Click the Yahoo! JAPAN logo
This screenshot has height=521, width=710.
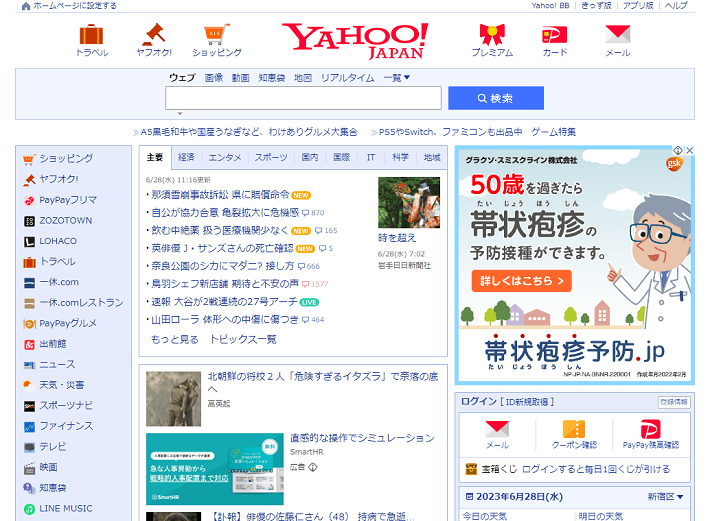(x=355, y=41)
